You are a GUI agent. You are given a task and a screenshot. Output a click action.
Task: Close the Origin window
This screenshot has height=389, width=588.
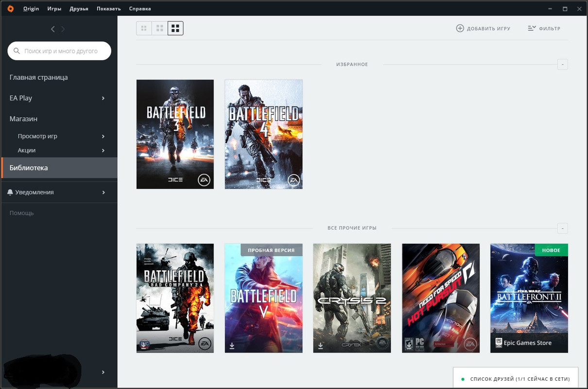tap(579, 9)
